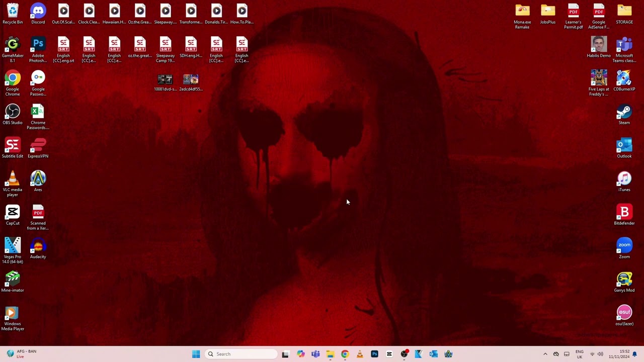Open the Recycle Bin desktop icon
Image resolution: width=644 pixels, height=362 pixels.
(x=13, y=14)
